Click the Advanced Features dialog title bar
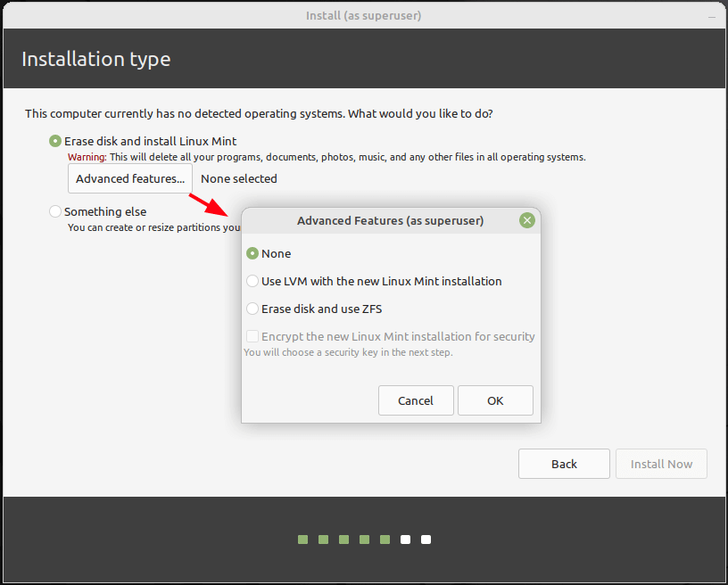This screenshot has width=728, height=585. pyautogui.click(x=390, y=220)
